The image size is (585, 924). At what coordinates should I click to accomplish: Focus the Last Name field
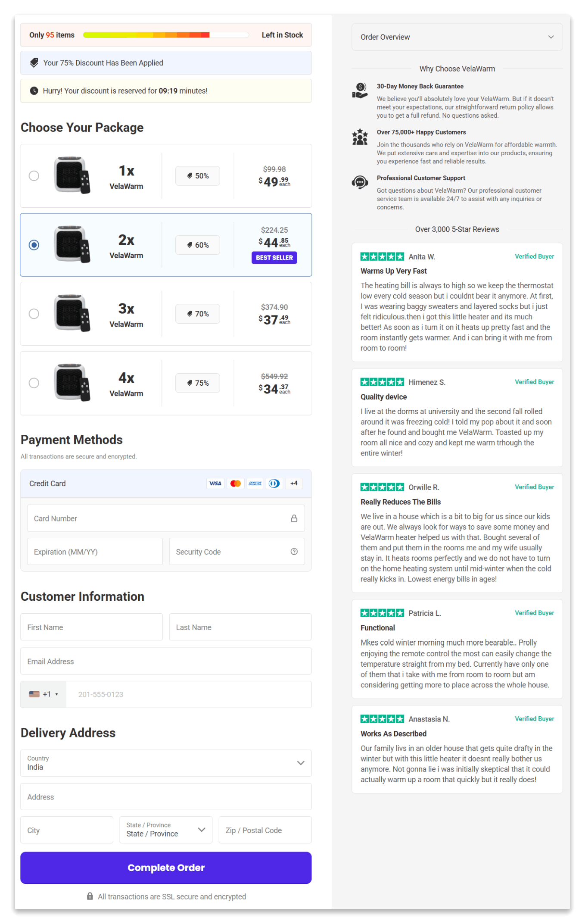coord(240,627)
